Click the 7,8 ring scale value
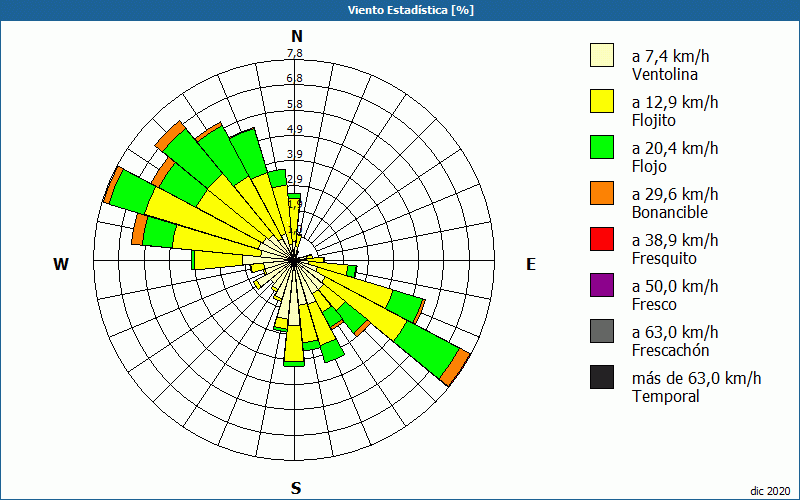The width and height of the screenshot is (800, 500). [294, 53]
